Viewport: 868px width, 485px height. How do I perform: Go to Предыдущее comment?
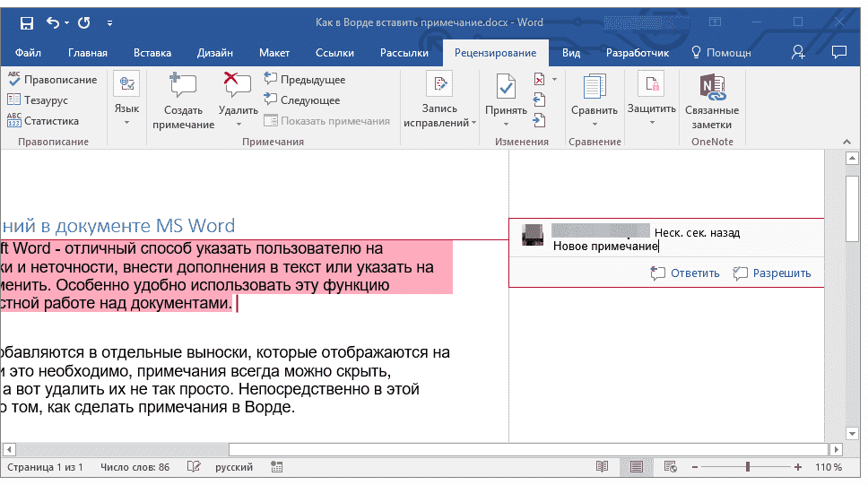[305, 80]
